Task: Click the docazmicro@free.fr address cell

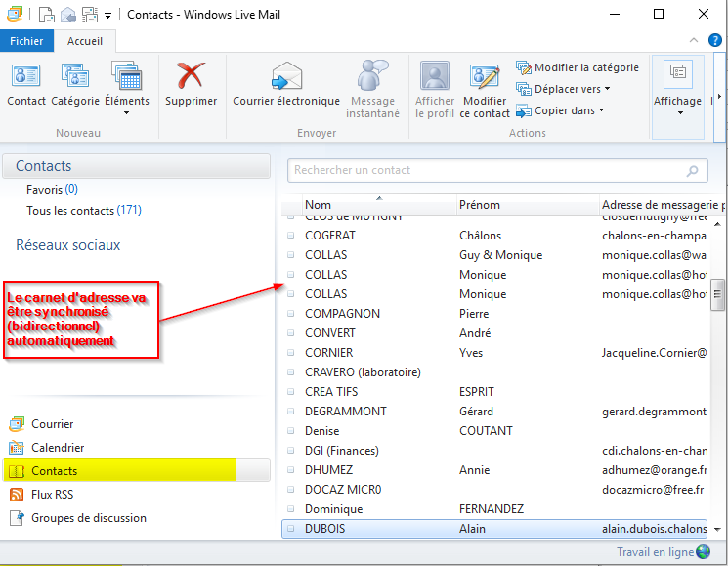Action: click(x=653, y=490)
